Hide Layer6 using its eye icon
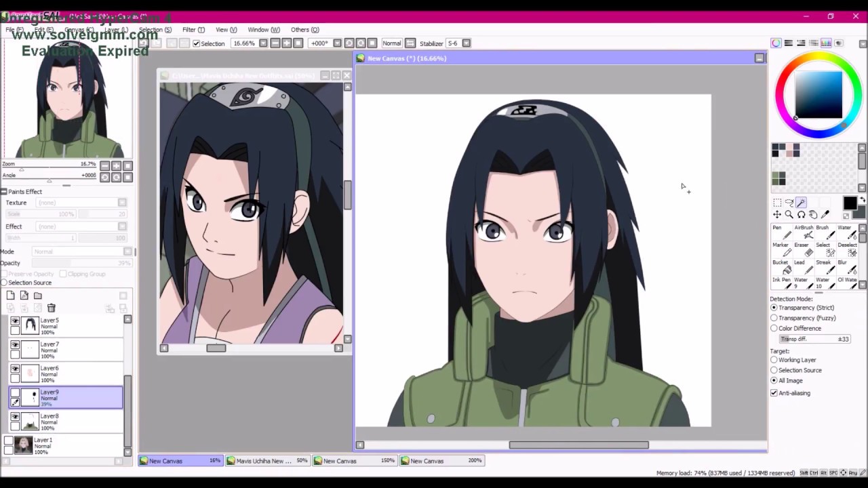 coord(15,369)
